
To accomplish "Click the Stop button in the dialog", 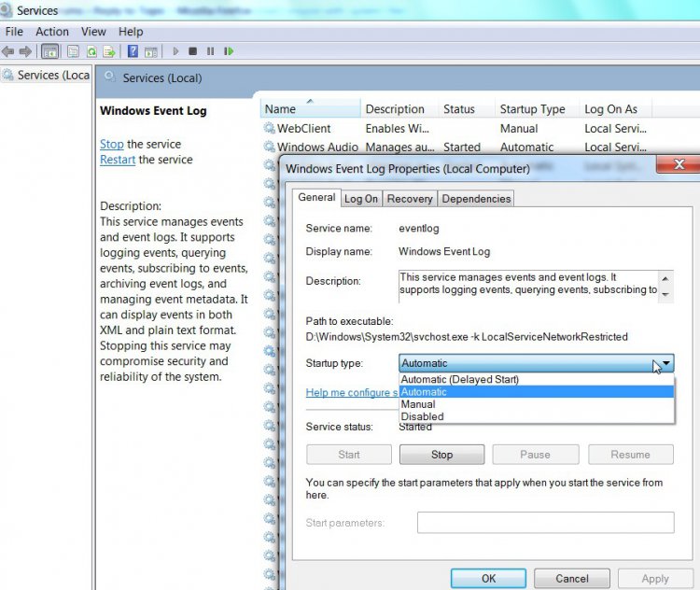I will (x=442, y=455).
